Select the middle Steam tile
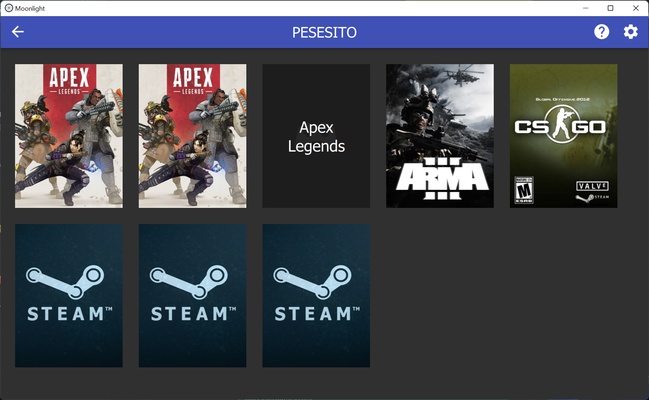This screenshot has width=649, height=400. pyautogui.click(x=192, y=295)
